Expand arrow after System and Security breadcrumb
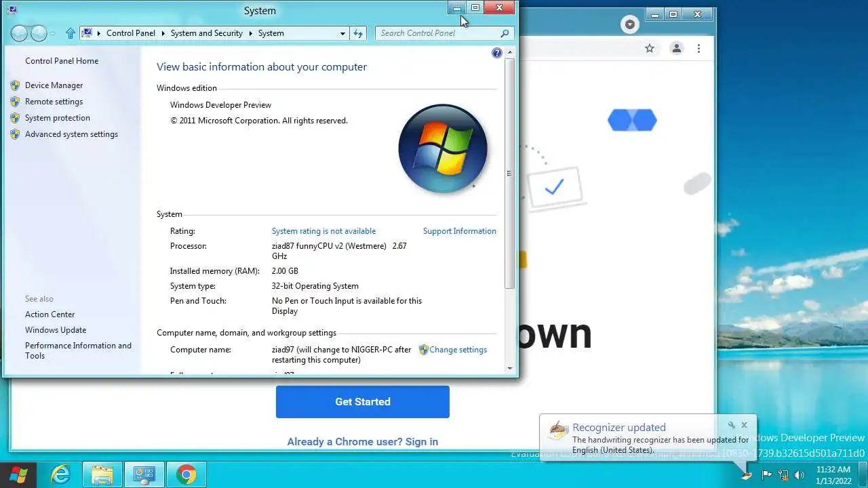This screenshot has width=868, height=488. pyautogui.click(x=250, y=33)
